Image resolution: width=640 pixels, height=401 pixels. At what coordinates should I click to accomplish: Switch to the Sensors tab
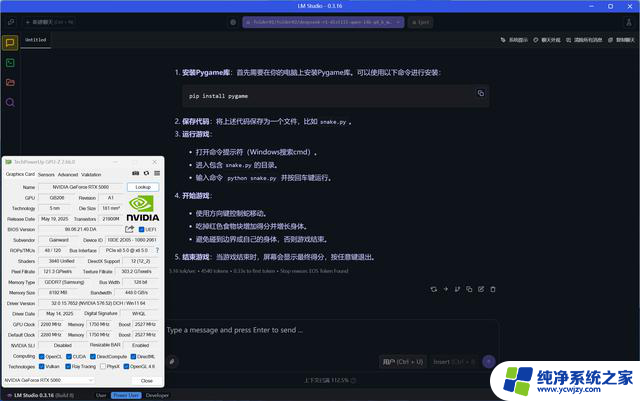[46, 174]
